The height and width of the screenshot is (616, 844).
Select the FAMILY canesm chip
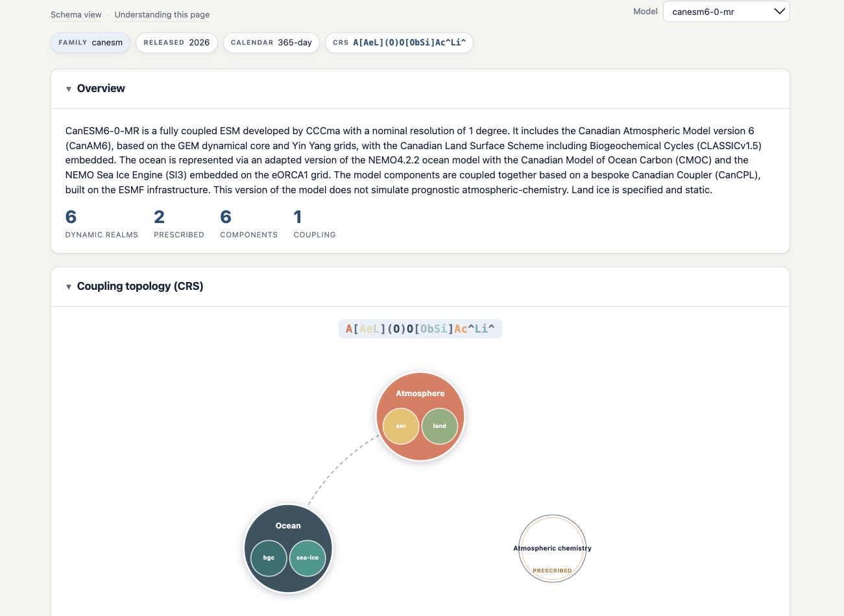pyautogui.click(x=91, y=43)
